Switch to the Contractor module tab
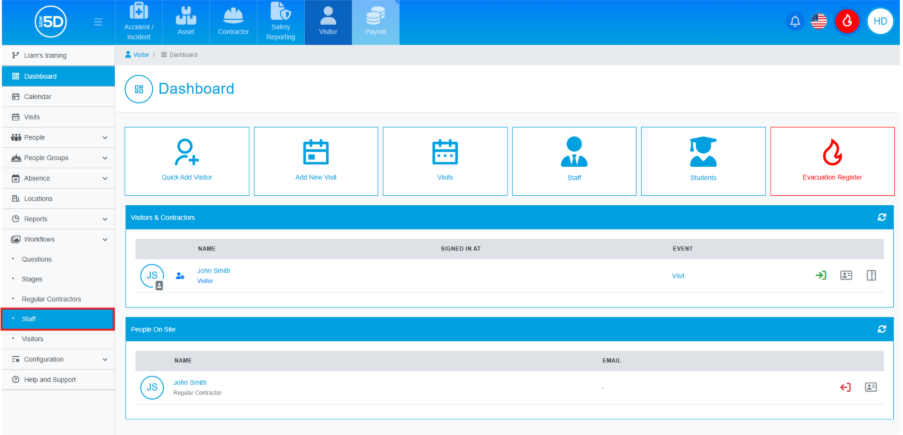 233,22
